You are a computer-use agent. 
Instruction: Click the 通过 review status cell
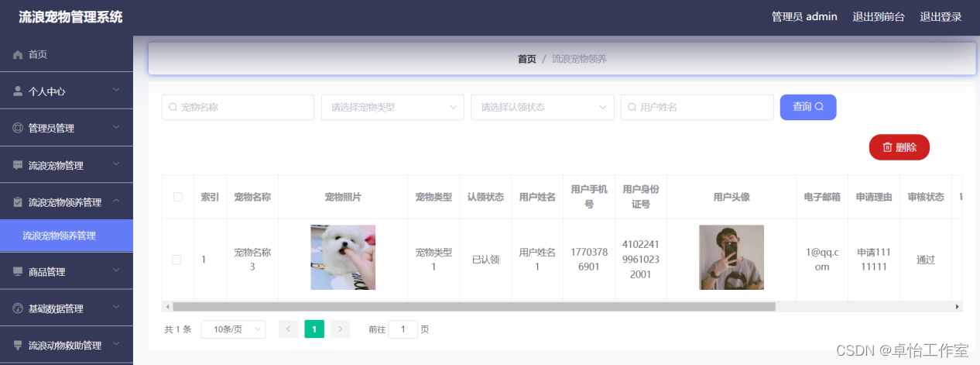[x=926, y=260]
